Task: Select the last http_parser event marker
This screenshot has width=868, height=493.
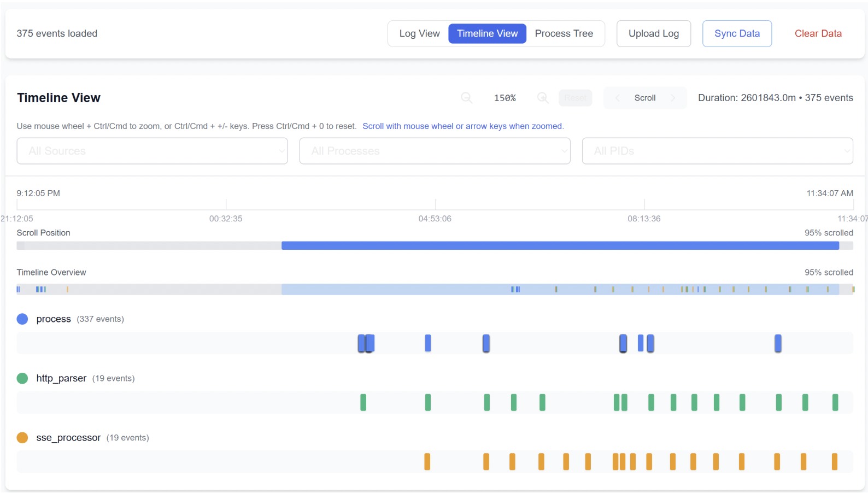Action: 835,402
